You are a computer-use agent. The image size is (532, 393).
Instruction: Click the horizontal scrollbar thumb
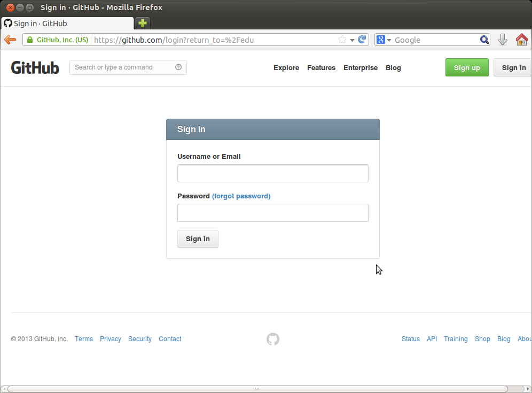coord(257,389)
